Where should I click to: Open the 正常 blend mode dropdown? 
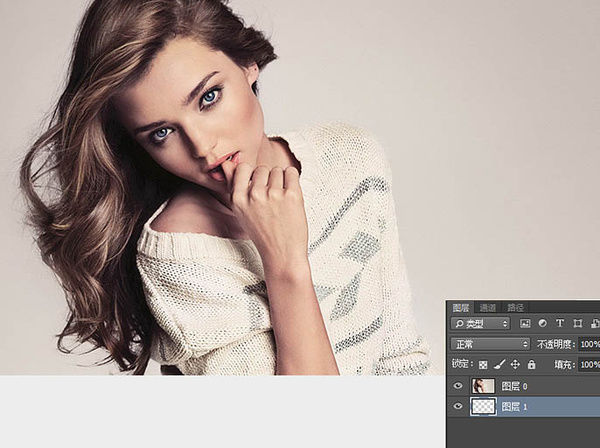pyautogui.click(x=490, y=344)
